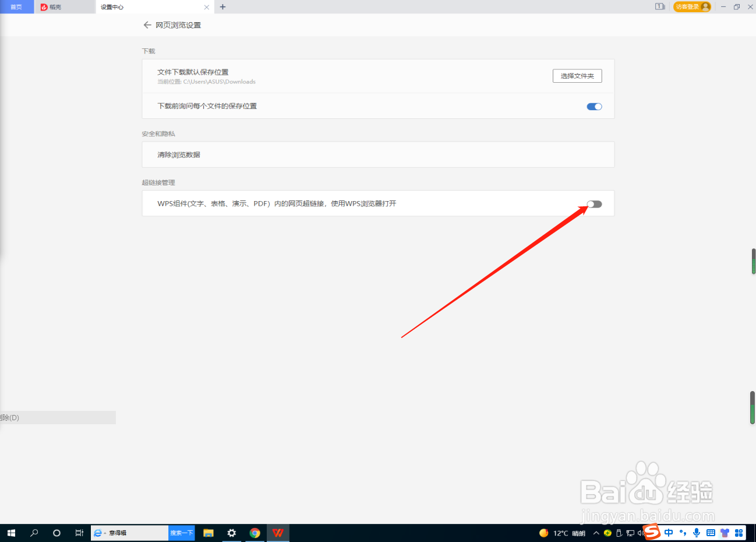Switch to the 首页 tab

point(16,8)
